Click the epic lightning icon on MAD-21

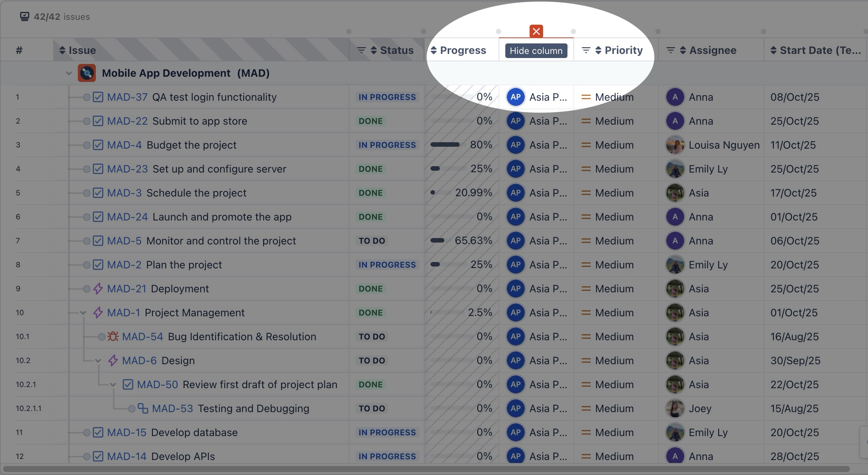click(98, 289)
